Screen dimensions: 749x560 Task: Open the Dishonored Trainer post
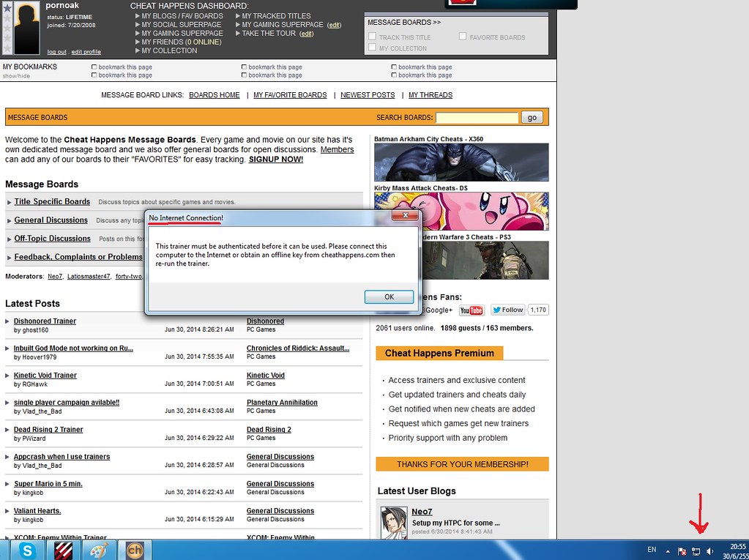[x=45, y=321]
